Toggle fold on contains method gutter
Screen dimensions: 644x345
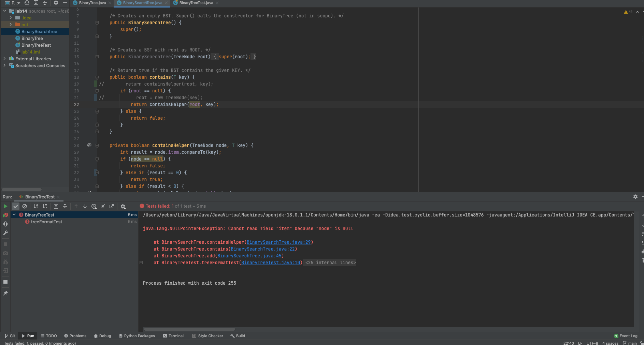(x=97, y=77)
